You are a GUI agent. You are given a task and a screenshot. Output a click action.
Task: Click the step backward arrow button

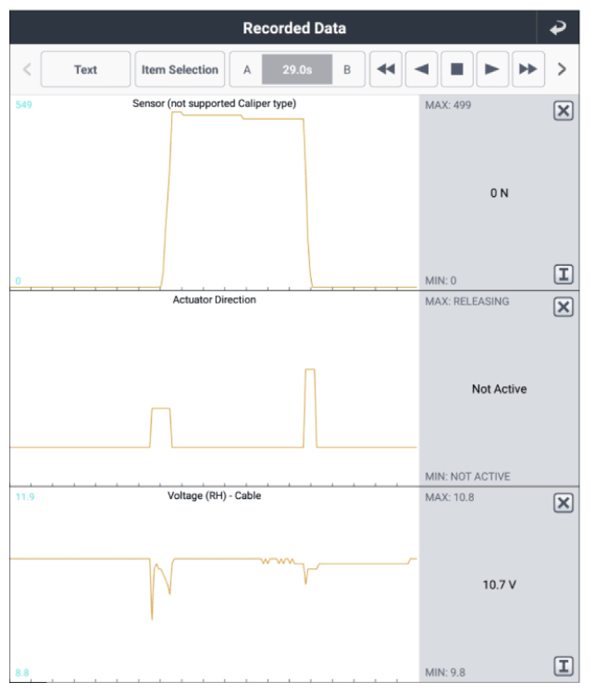click(421, 69)
